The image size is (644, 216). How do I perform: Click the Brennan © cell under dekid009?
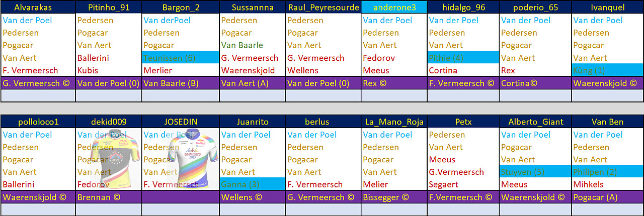point(109,197)
